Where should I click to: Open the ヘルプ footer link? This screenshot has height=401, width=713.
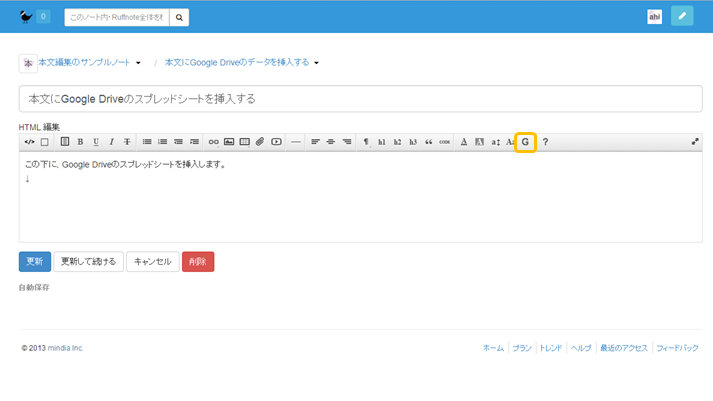pyautogui.click(x=580, y=348)
